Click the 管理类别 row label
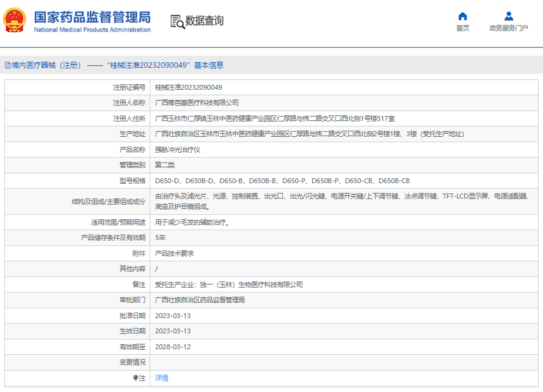The height and width of the screenshot is (392, 543). point(133,165)
